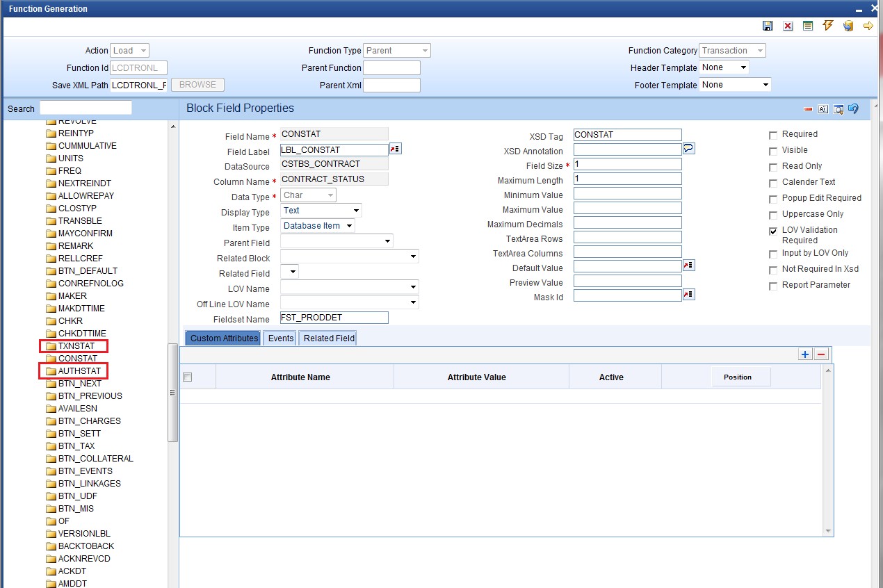Click the Search input field
The width and height of the screenshot is (883, 588).
(86, 108)
